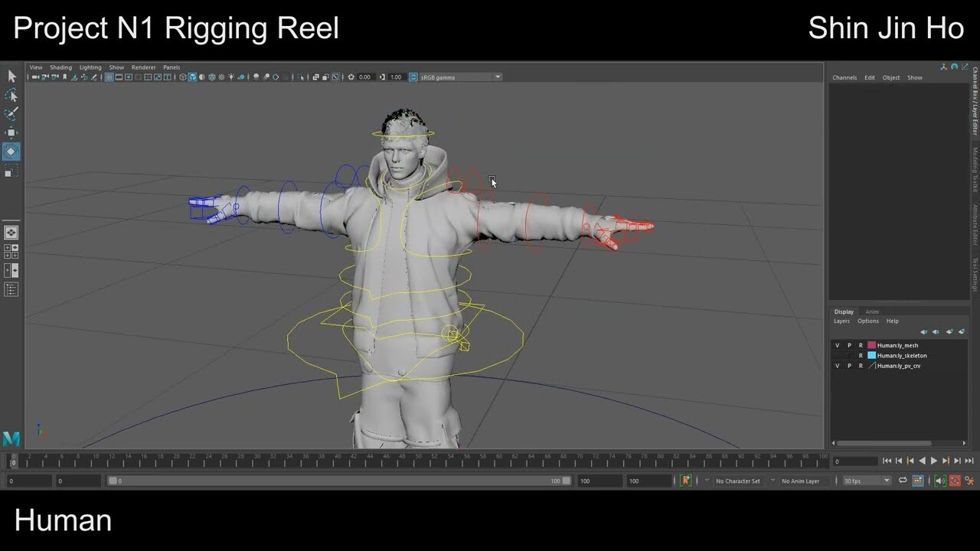Screen dimensions: 980x551
Task: Click the isolate select icon in viewport bar
Action: pyautogui.click(x=302, y=77)
